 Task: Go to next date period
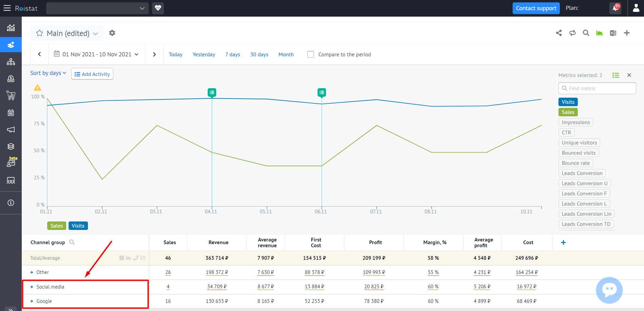154,54
